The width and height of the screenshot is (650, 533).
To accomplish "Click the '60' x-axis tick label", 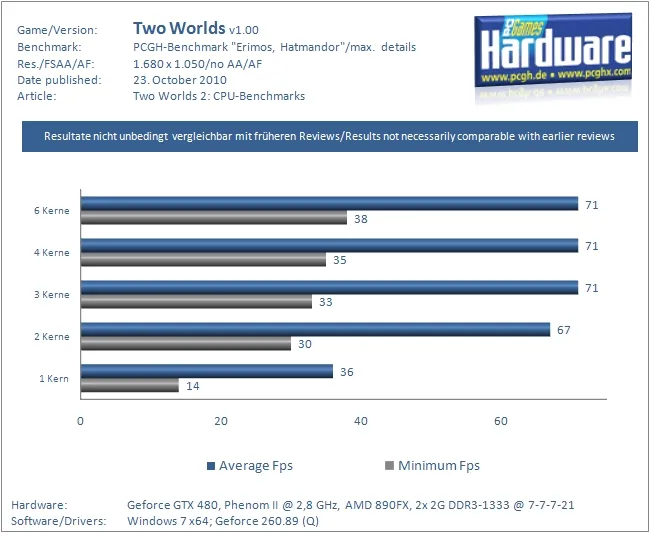I will (501, 422).
